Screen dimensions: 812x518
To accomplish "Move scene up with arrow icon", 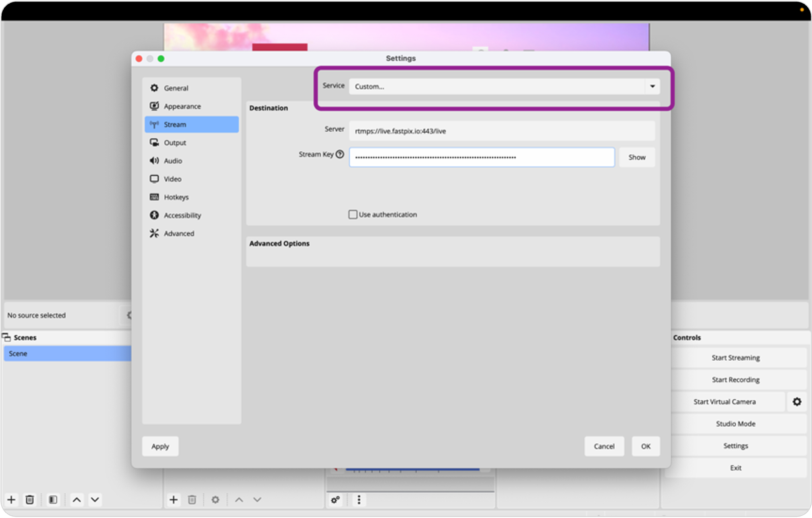I will [77, 500].
